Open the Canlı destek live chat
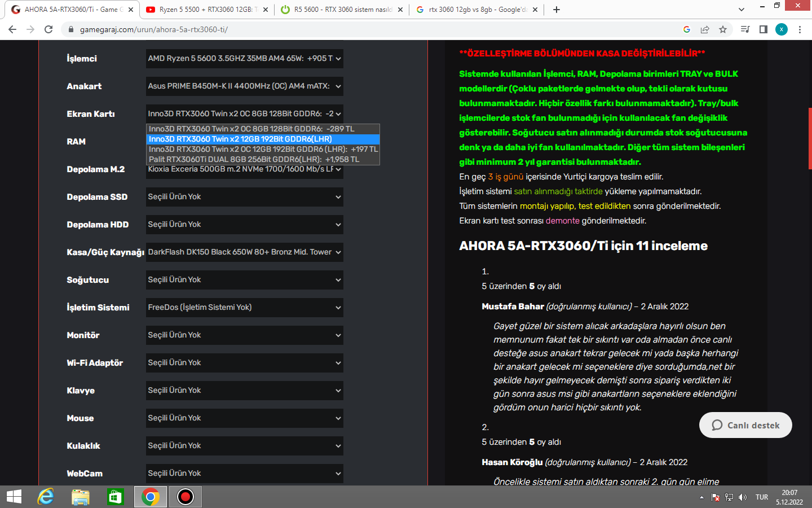Image resolution: width=812 pixels, height=508 pixels. tap(745, 425)
